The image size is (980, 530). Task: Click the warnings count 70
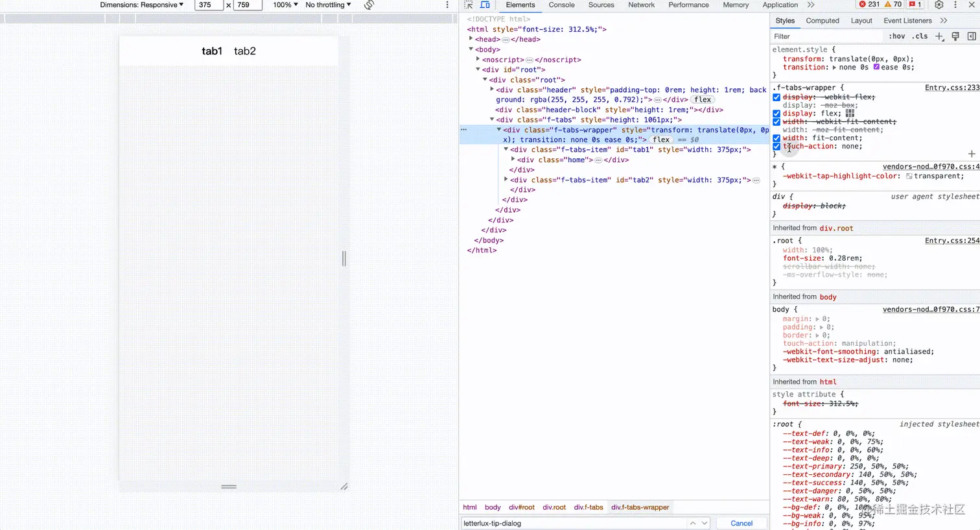(x=893, y=5)
